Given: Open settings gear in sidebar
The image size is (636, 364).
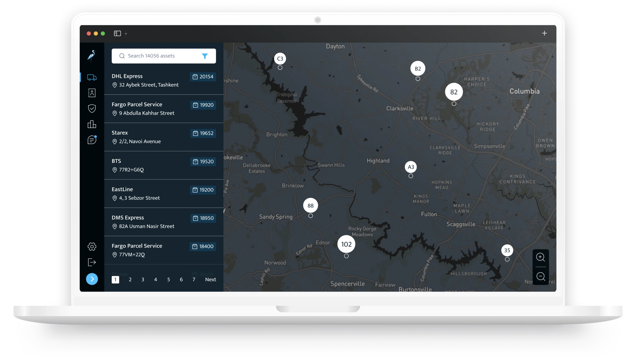Looking at the screenshot, I should 92,247.
